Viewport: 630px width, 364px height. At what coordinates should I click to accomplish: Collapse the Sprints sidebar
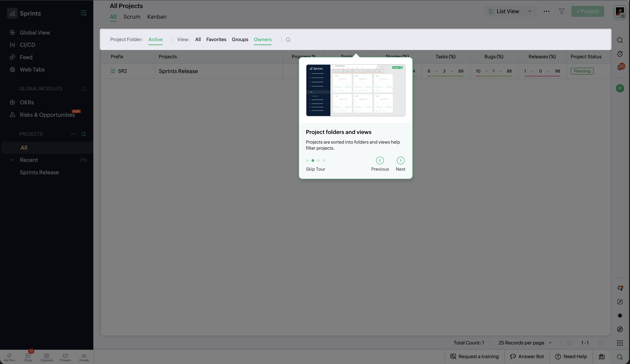pyautogui.click(x=84, y=13)
